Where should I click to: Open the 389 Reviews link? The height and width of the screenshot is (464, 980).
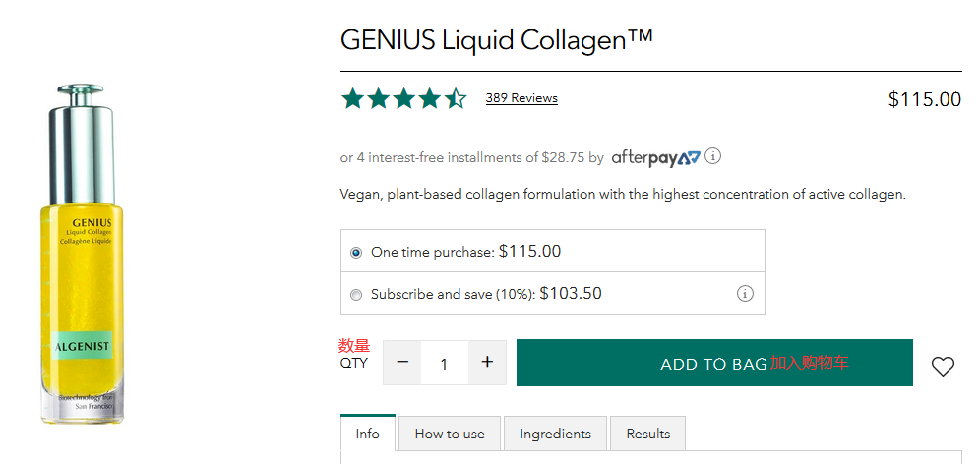[x=521, y=98]
